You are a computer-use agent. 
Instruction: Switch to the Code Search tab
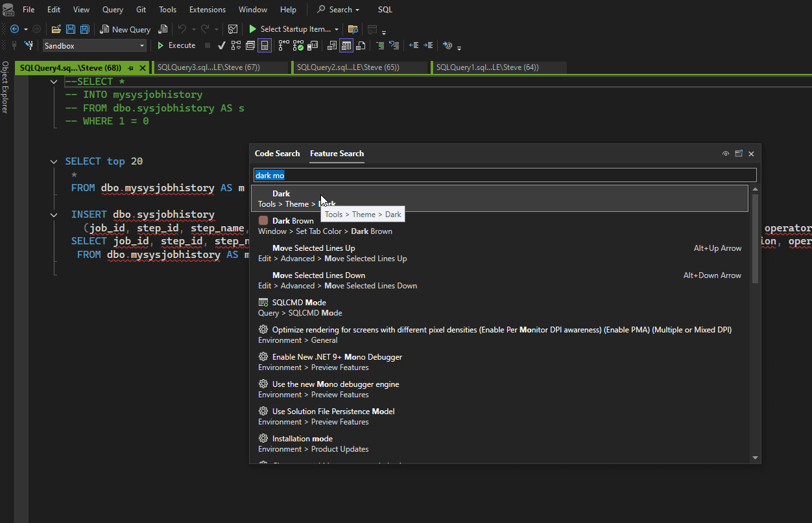point(277,154)
